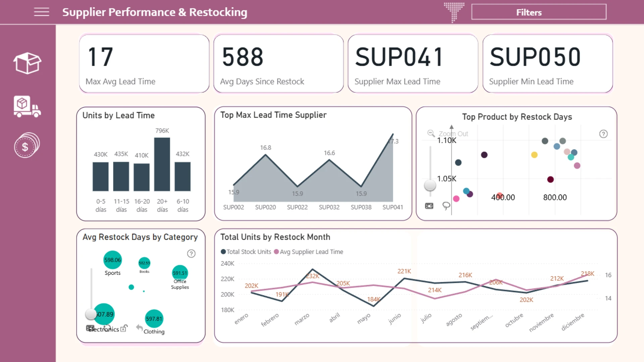Activate the lasso tool in the scatter chart
Screen dimensions: 644x362
click(446, 205)
